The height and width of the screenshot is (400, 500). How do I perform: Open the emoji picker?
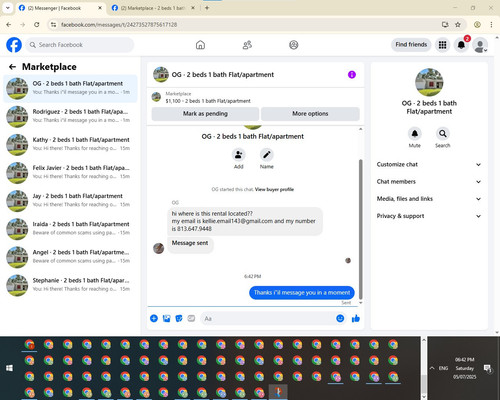click(340, 319)
